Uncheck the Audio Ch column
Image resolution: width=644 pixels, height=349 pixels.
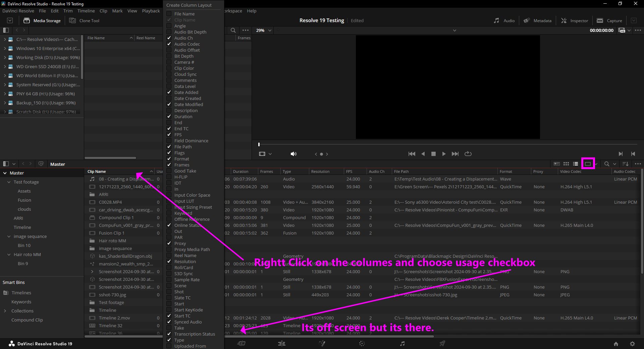coord(169,38)
